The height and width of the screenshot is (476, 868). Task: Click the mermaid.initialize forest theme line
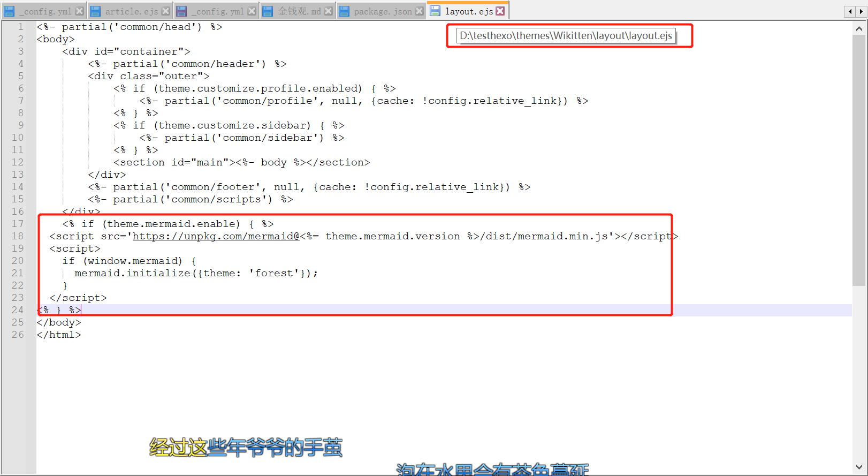(196, 273)
